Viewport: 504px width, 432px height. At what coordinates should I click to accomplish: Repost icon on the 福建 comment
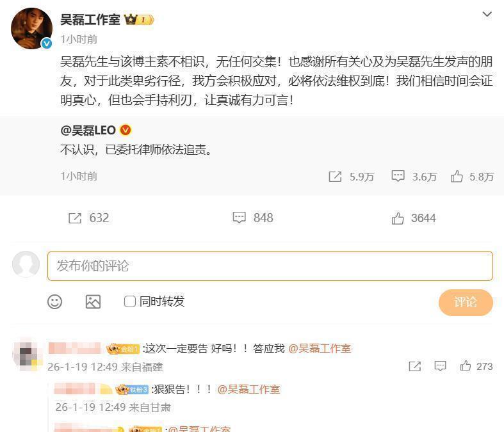point(414,366)
